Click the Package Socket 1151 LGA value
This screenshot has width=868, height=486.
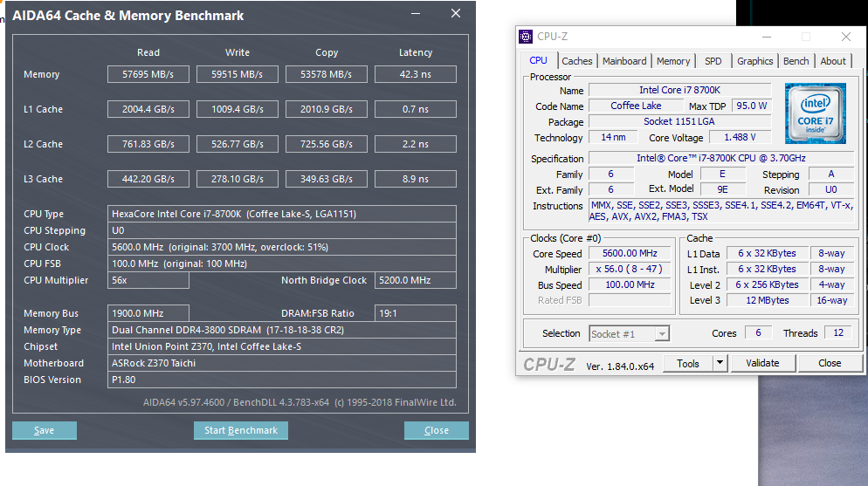[679, 121]
